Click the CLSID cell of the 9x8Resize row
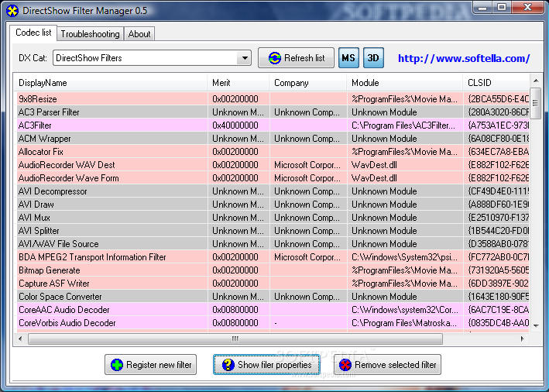 point(498,99)
